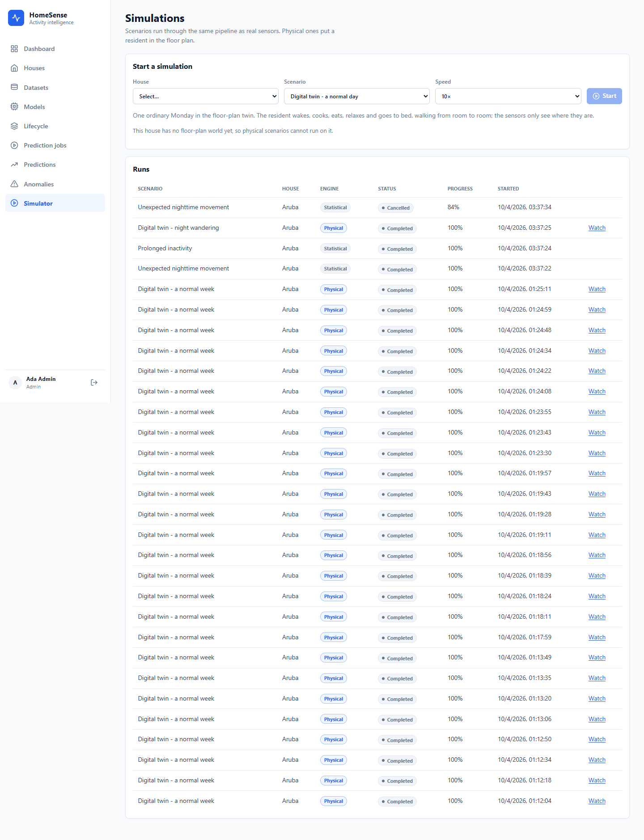Screen dimensions: 644x840
Task: Click the Anomalies warning triangle icon
Action: click(14, 184)
